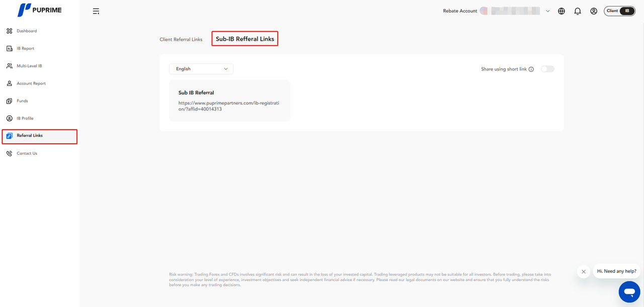Open Funds via its sidebar icon
The width and height of the screenshot is (644, 307).
pyautogui.click(x=9, y=101)
